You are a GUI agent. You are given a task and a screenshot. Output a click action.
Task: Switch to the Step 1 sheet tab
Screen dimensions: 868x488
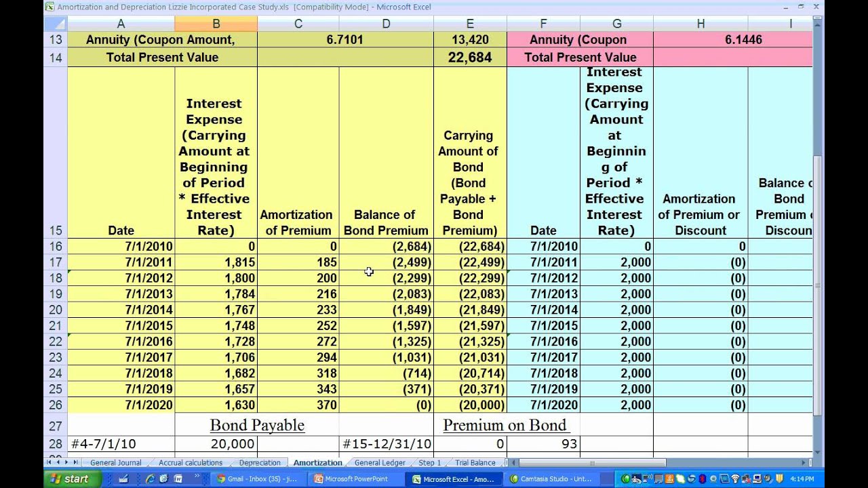click(430, 463)
